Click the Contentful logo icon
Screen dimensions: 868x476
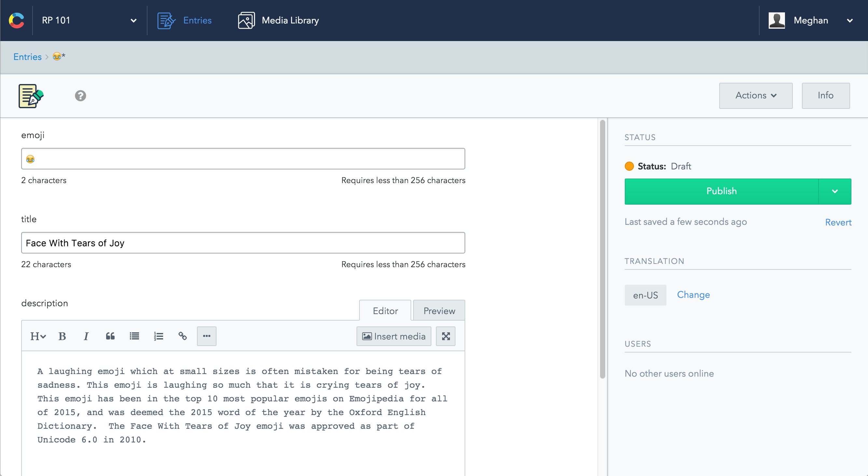point(17,20)
